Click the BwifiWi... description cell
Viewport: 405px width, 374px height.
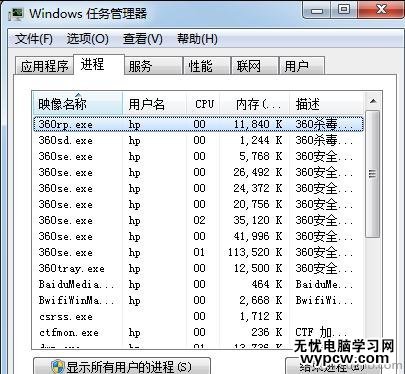coord(324,300)
